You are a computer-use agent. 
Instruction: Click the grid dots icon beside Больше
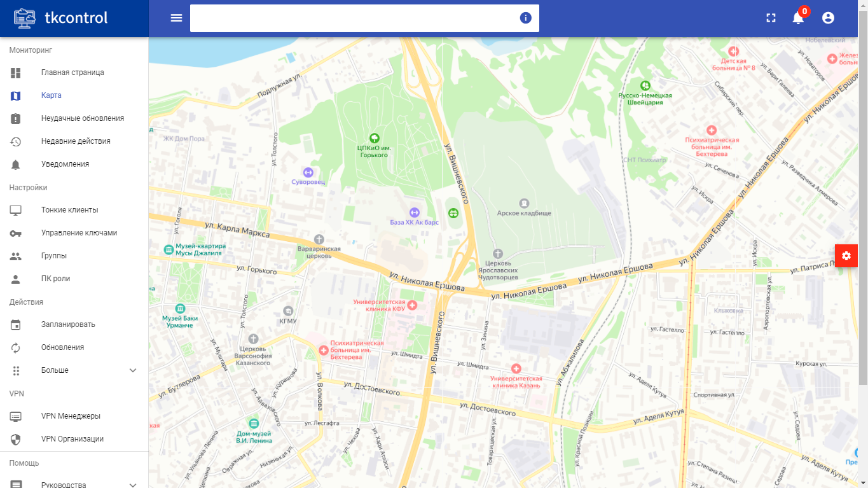click(x=16, y=370)
